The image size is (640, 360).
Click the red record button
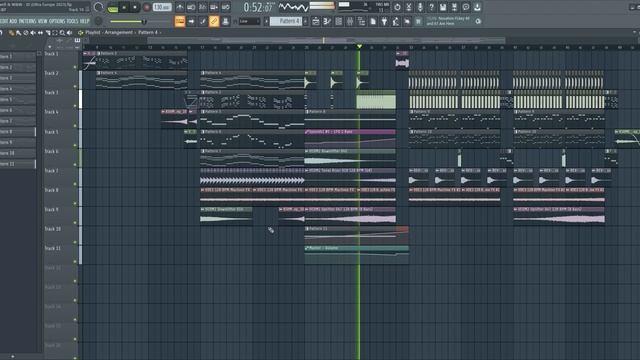click(x=147, y=7)
